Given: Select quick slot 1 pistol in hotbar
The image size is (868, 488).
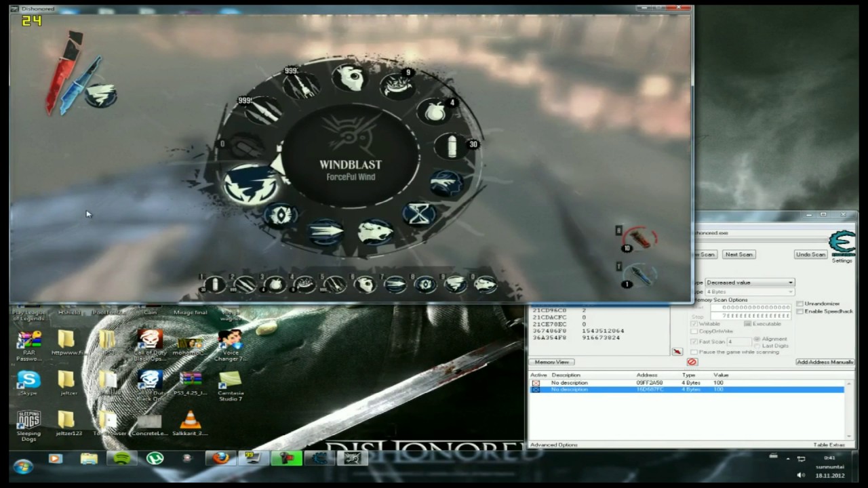Looking at the screenshot, I should [215, 284].
